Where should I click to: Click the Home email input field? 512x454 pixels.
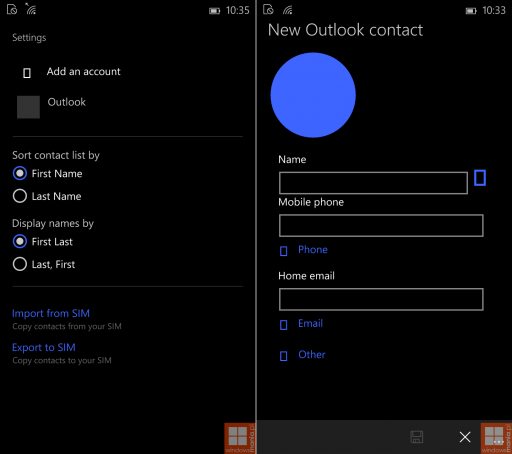(x=381, y=299)
